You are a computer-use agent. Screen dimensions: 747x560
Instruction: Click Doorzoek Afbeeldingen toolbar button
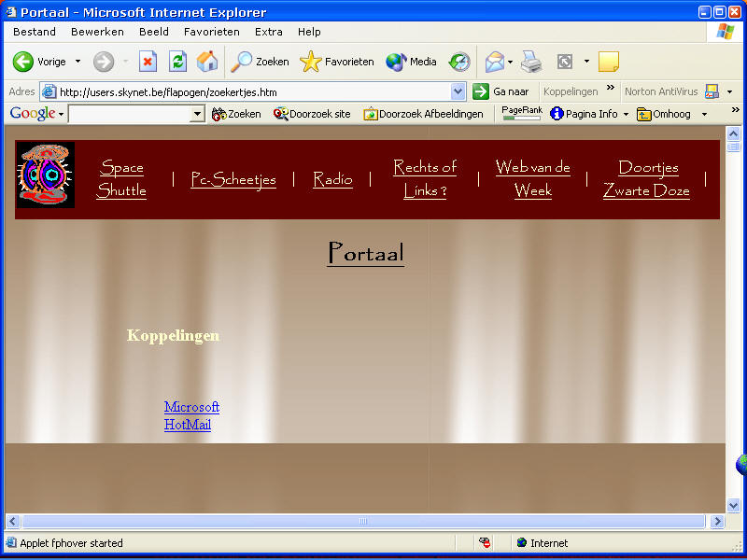(423, 114)
